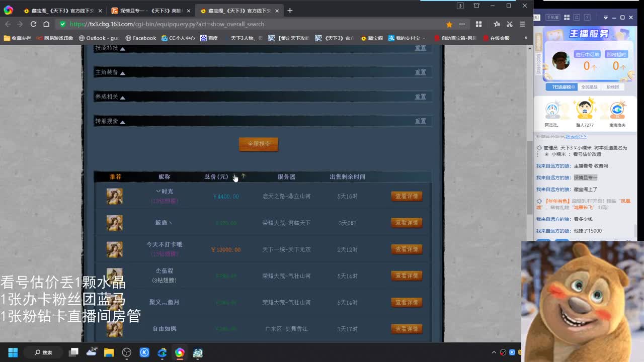
Task: Click 重置 next to 养成相关
Action: coord(420,96)
